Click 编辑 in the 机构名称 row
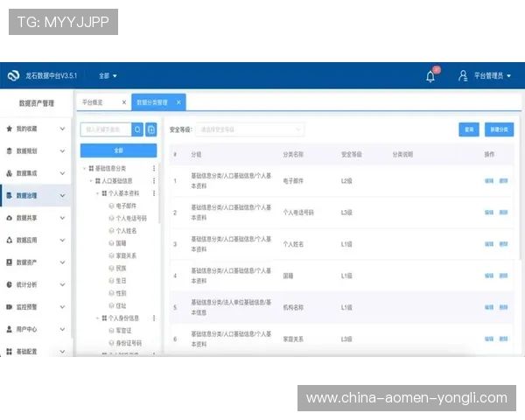525x420 pixels. pos(489,307)
